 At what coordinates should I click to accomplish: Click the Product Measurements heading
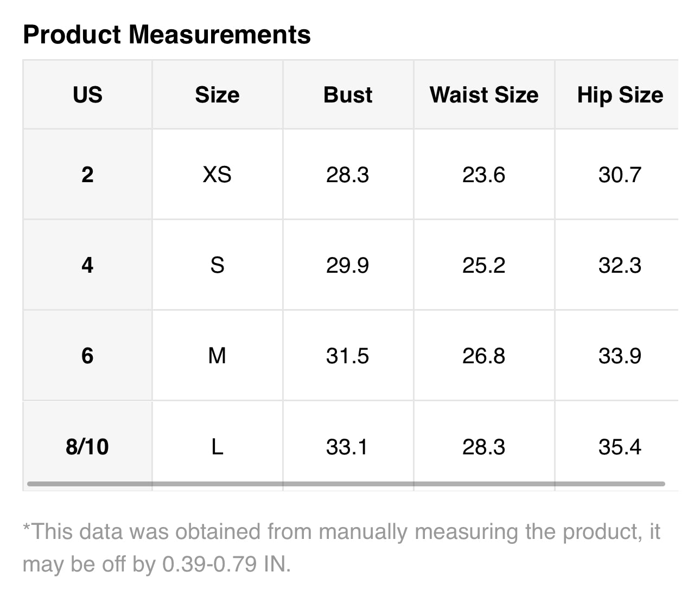point(167,35)
